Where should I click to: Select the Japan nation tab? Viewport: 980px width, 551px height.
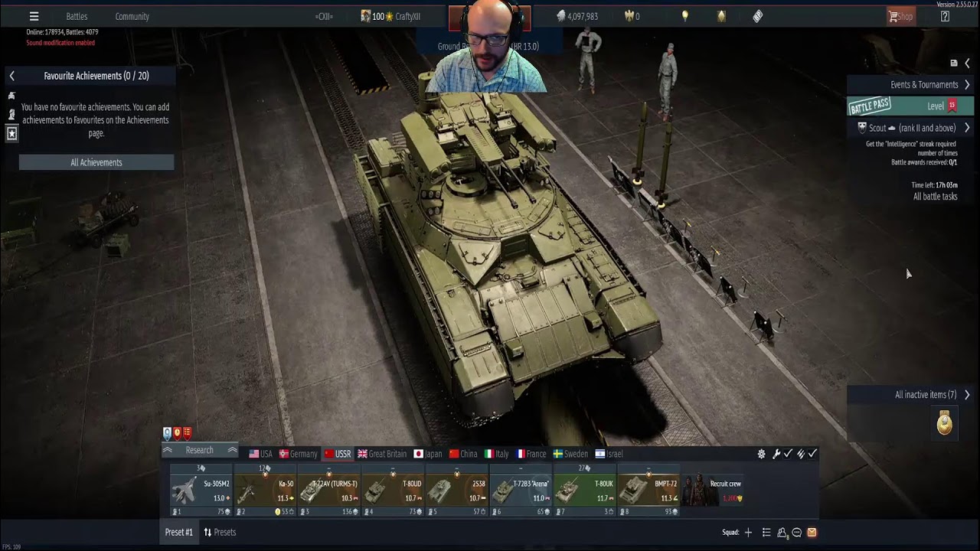click(428, 454)
